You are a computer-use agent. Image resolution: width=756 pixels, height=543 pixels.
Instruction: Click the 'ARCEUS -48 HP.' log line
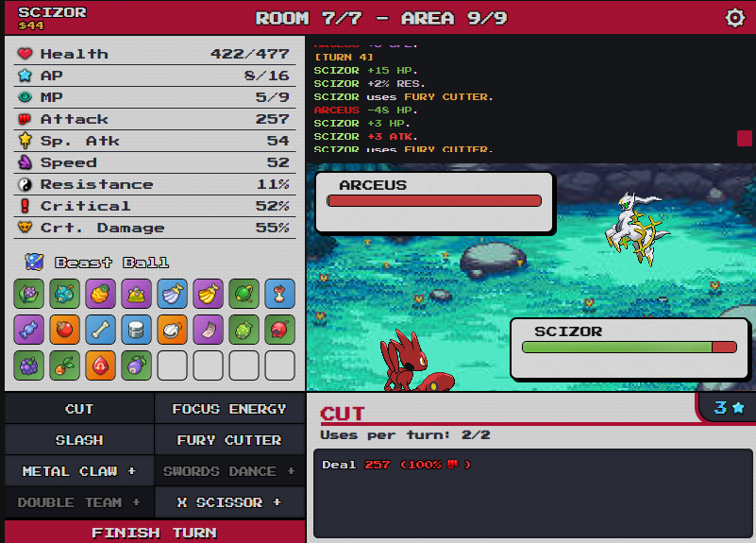(x=365, y=110)
